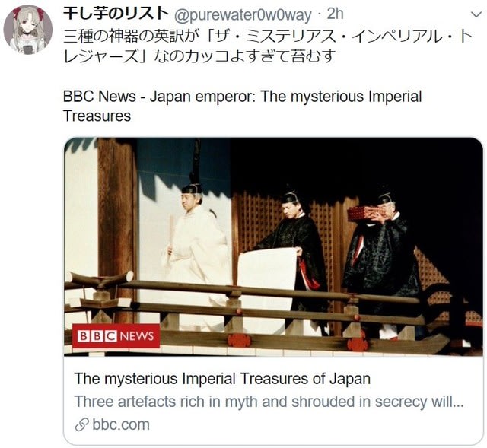Viewport: 487px width, 448px height.
Task: Click the 'Three artefacts rich in myth' description
Action: coord(269,402)
